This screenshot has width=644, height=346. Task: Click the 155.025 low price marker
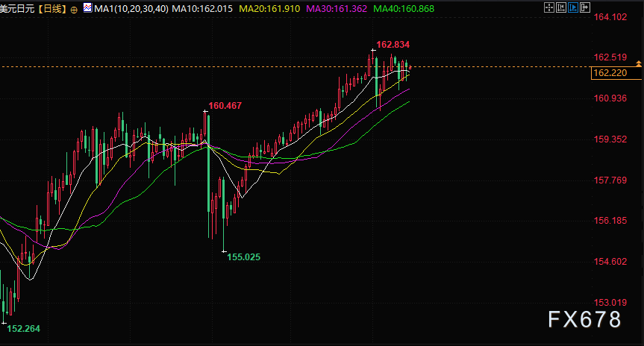point(243,257)
